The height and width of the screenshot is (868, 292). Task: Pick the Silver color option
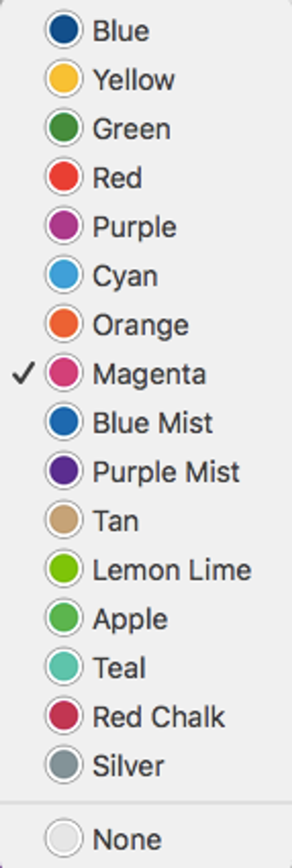(128, 765)
